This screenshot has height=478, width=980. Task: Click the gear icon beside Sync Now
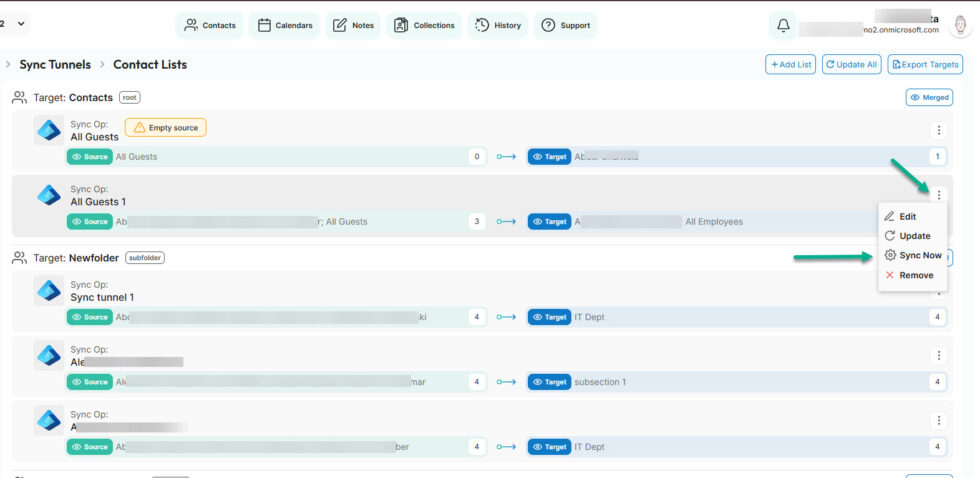click(890, 256)
